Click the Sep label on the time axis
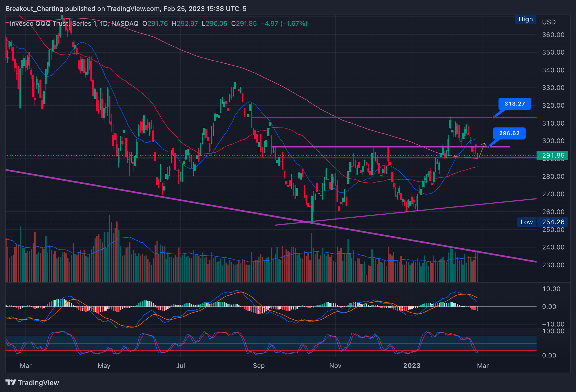 tap(259, 366)
